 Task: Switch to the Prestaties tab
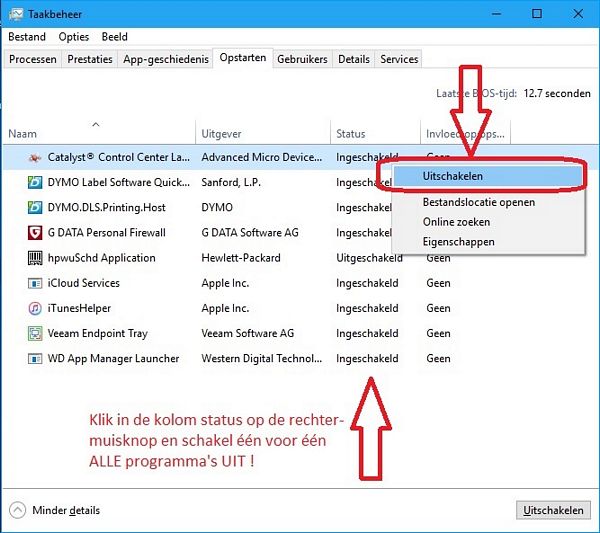point(90,59)
